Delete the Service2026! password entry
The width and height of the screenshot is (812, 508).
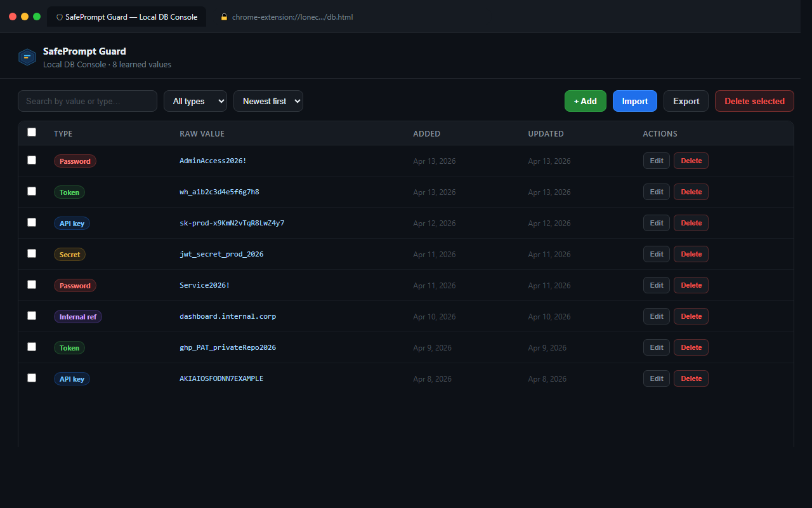tap(691, 285)
